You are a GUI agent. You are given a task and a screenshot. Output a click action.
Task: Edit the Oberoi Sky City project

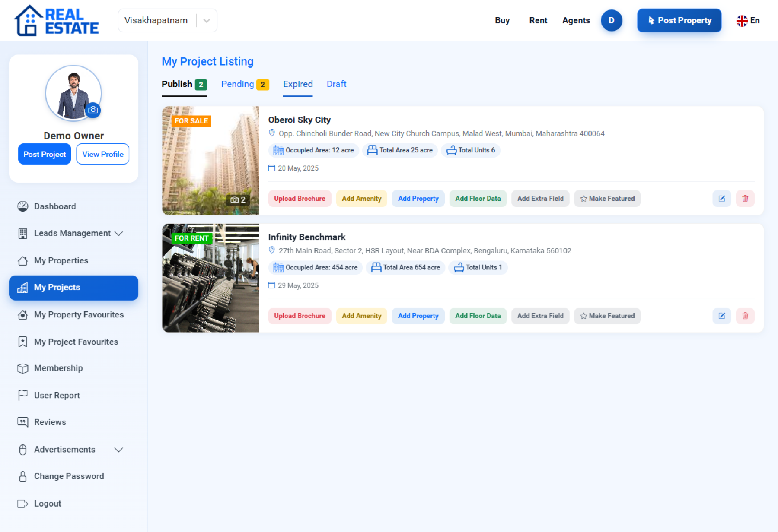[721, 199]
